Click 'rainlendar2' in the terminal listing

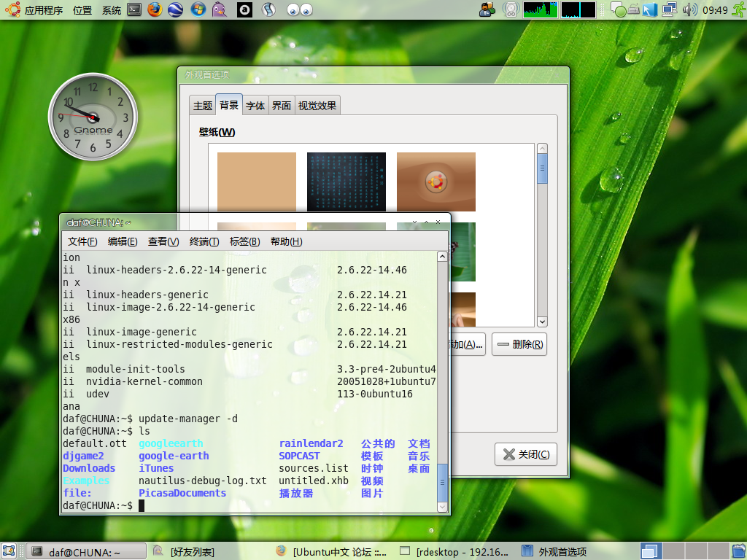point(311,443)
